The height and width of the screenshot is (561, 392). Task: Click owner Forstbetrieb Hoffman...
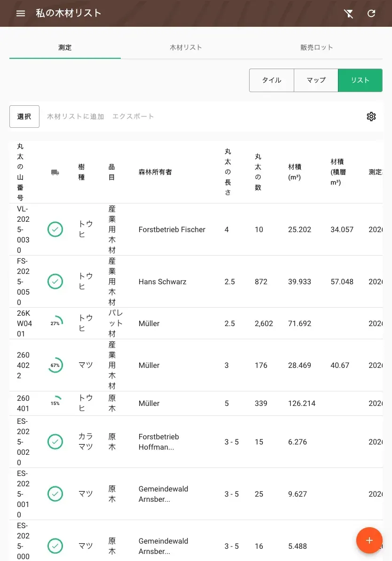tap(158, 442)
